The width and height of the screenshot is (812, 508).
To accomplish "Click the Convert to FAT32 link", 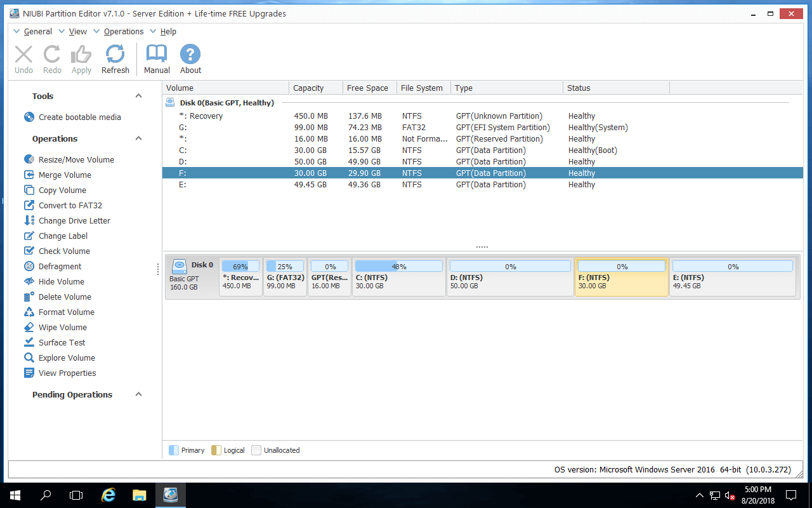I will tap(70, 205).
